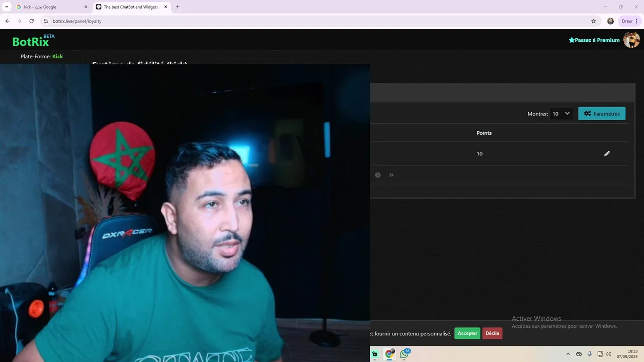Open Chrome from the taskbar
Viewport: 644px width, 362px height.
click(x=389, y=354)
